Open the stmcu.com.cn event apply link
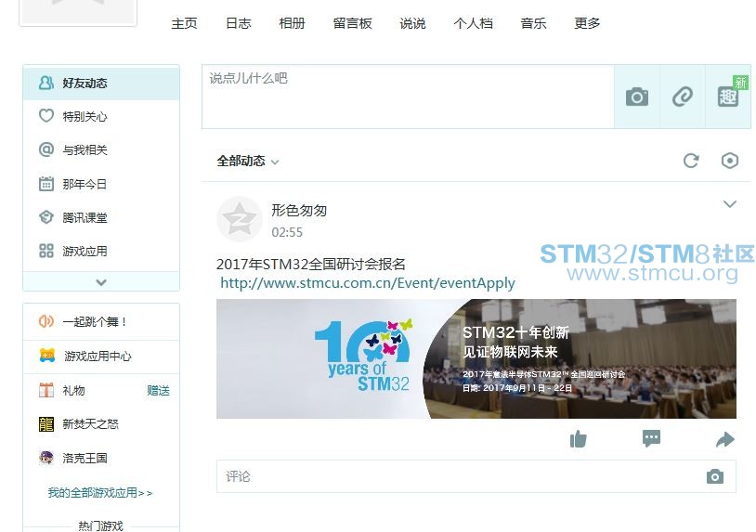This screenshot has width=756, height=532. click(x=367, y=283)
